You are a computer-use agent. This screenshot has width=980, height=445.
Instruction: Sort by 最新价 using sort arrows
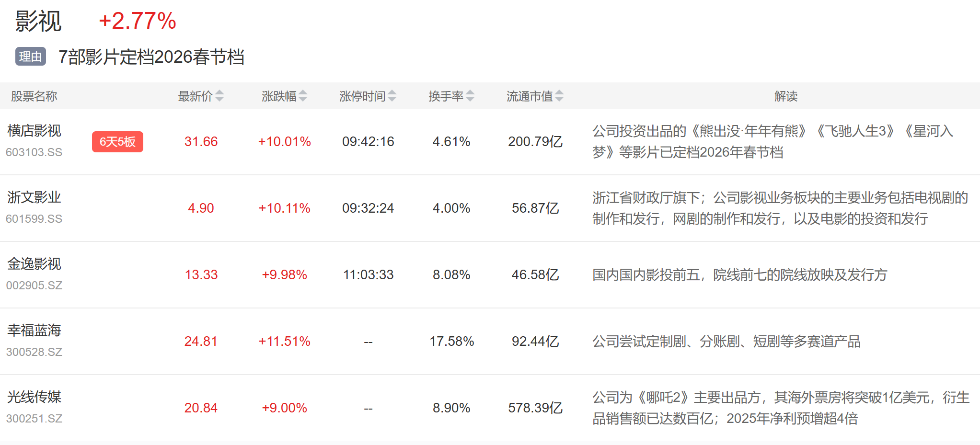(x=219, y=96)
